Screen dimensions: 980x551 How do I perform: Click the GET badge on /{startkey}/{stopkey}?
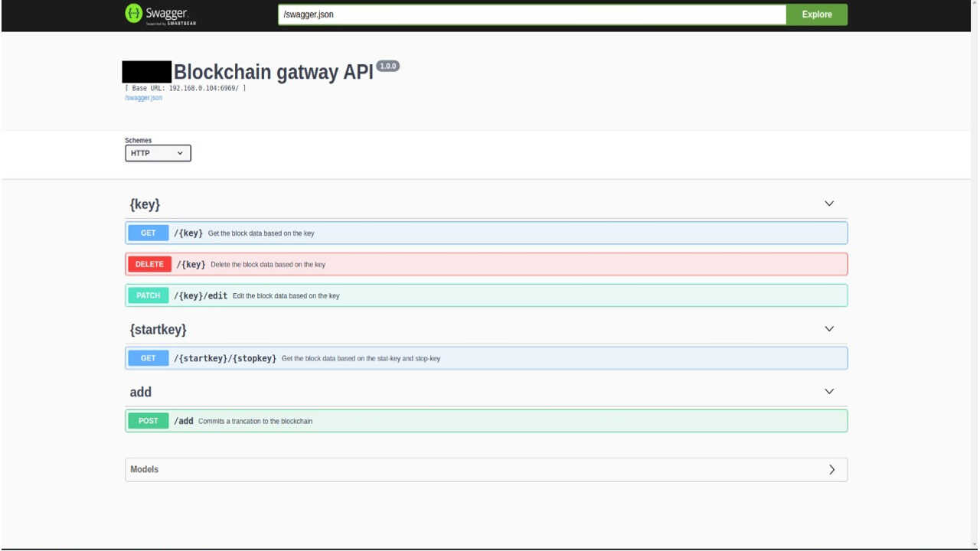(x=148, y=357)
